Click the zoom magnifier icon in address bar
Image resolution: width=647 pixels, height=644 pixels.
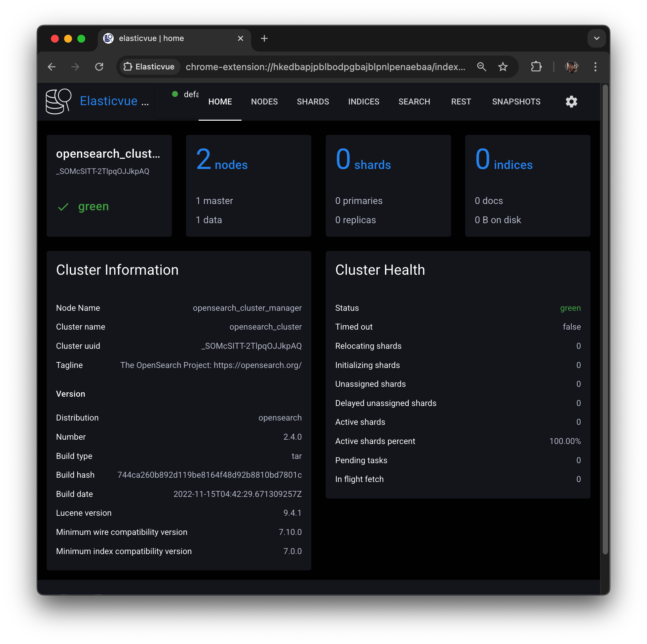481,67
